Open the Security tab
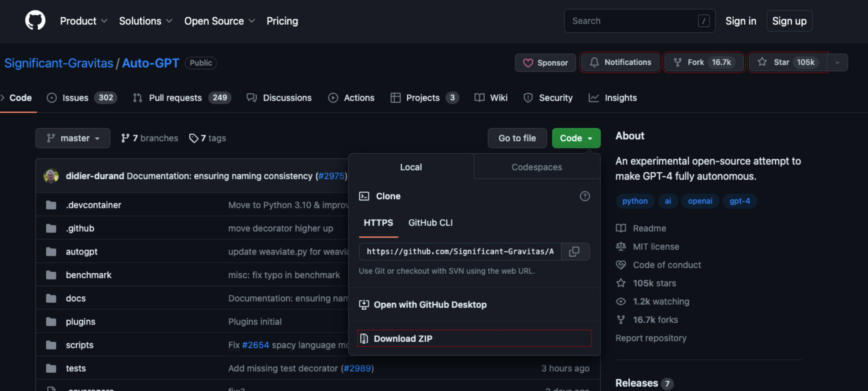This screenshot has height=391, width=868. 548,98
